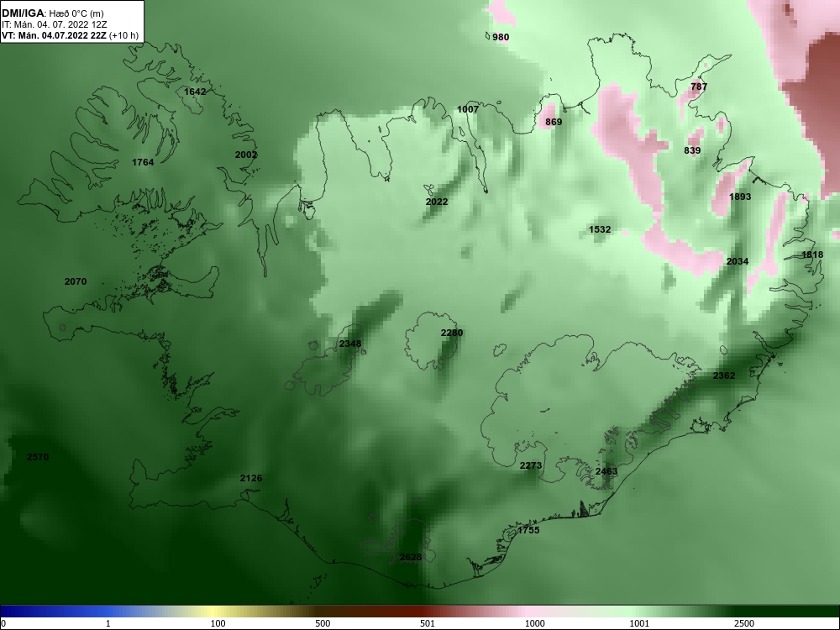Click the 500 tick on the color scale
Screen dimensions: 840x630
tap(323, 623)
